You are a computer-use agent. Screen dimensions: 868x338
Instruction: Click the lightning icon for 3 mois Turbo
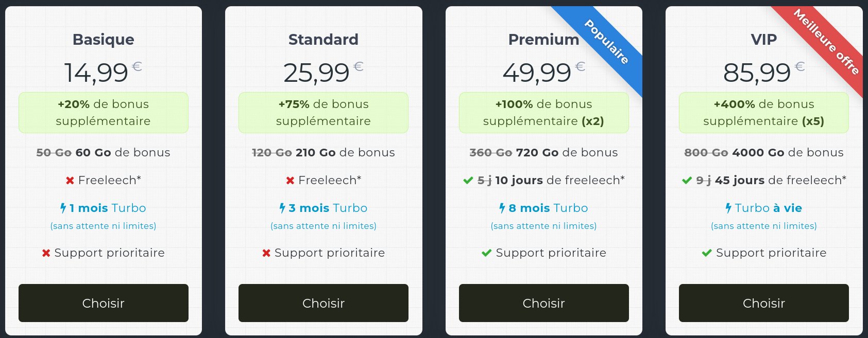(x=282, y=208)
